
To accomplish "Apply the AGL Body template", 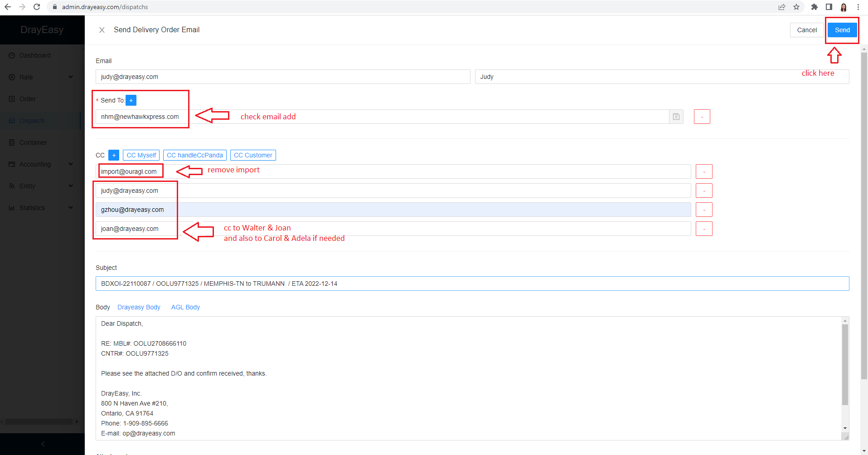I will [x=185, y=307].
